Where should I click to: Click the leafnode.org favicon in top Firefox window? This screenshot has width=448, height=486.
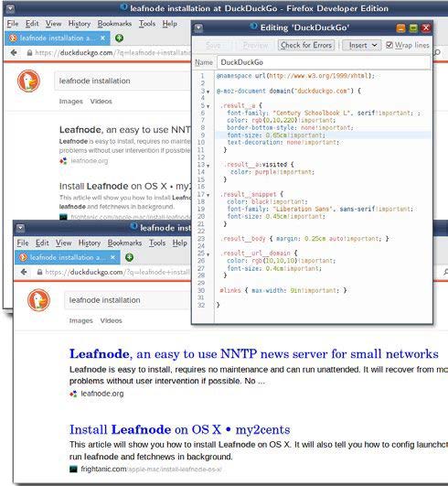[63, 161]
